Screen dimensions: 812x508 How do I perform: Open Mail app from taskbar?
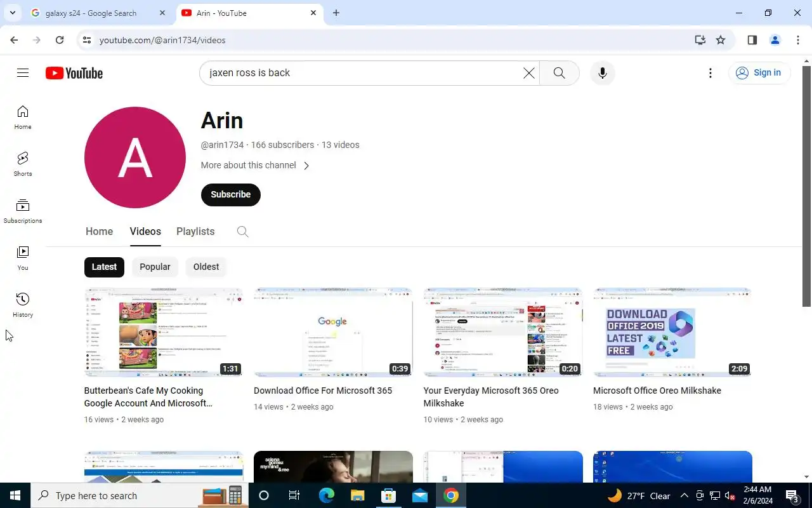point(420,495)
